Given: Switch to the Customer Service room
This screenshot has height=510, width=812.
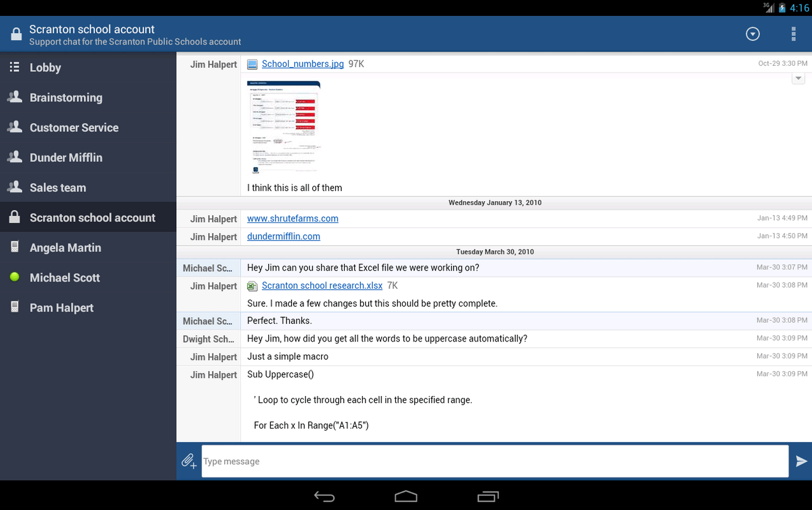Looking at the screenshot, I should point(88,127).
